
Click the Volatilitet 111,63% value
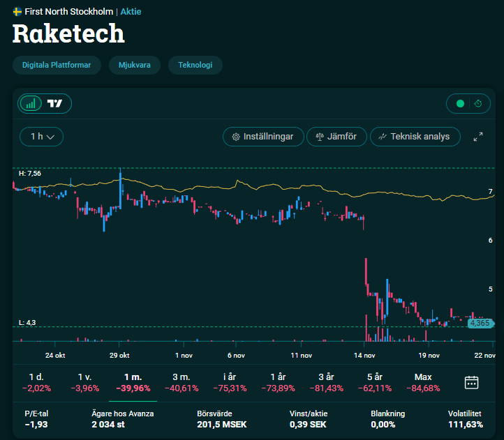[x=466, y=425]
